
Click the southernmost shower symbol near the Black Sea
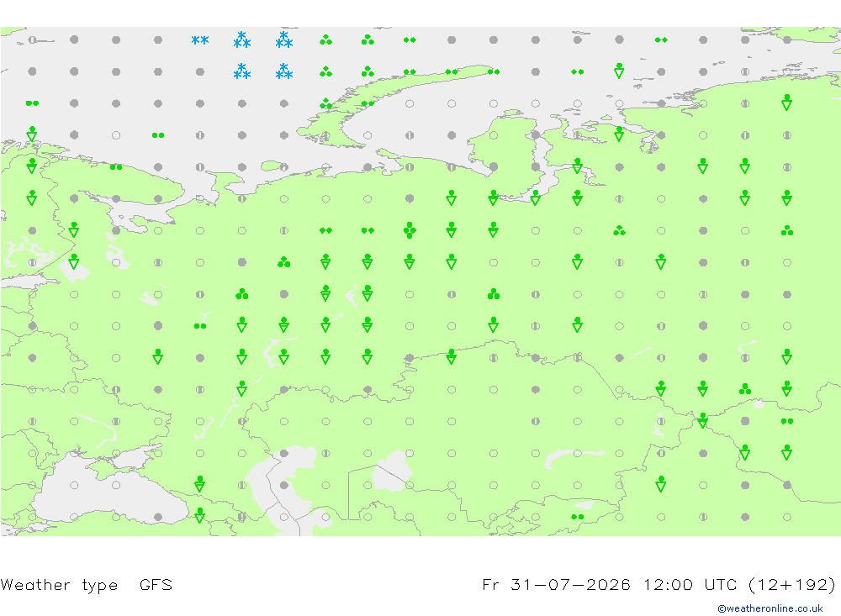click(199, 515)
